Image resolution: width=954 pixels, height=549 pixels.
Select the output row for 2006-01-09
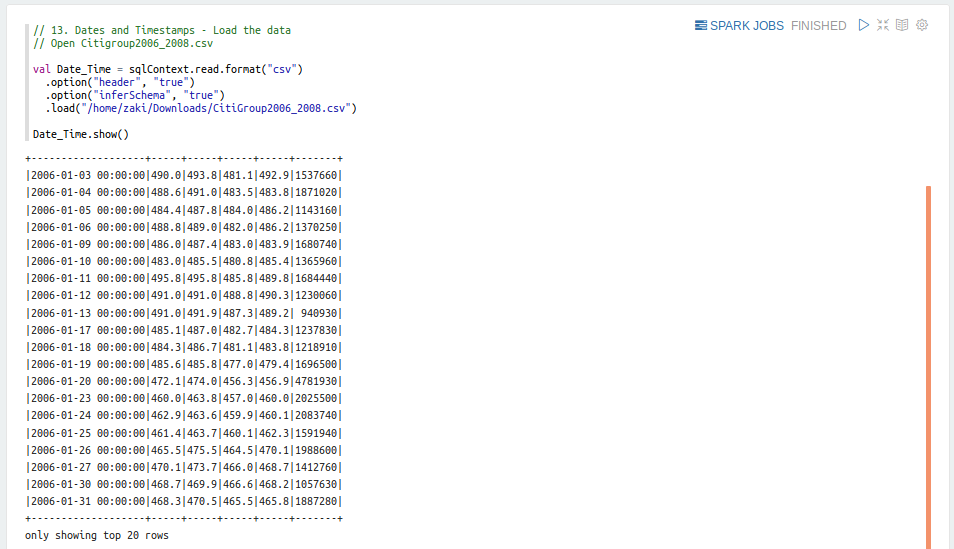(184, 244)
